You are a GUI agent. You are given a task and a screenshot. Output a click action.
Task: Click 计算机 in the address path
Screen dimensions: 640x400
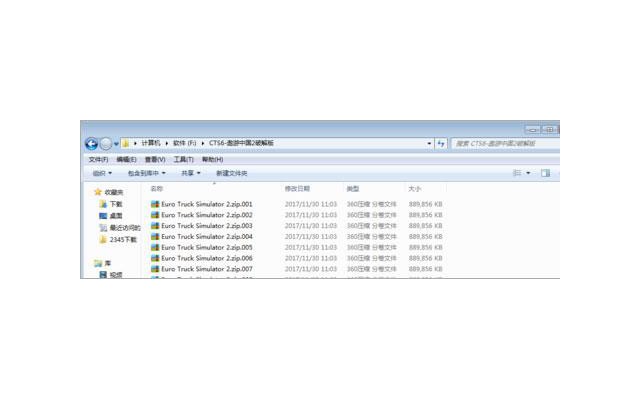point(151,143)
